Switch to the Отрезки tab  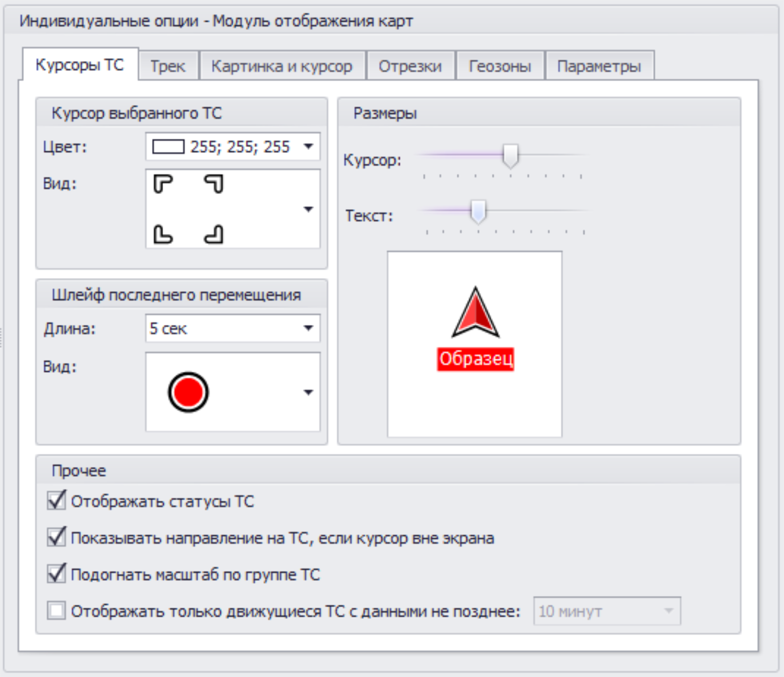coord(410,66)
